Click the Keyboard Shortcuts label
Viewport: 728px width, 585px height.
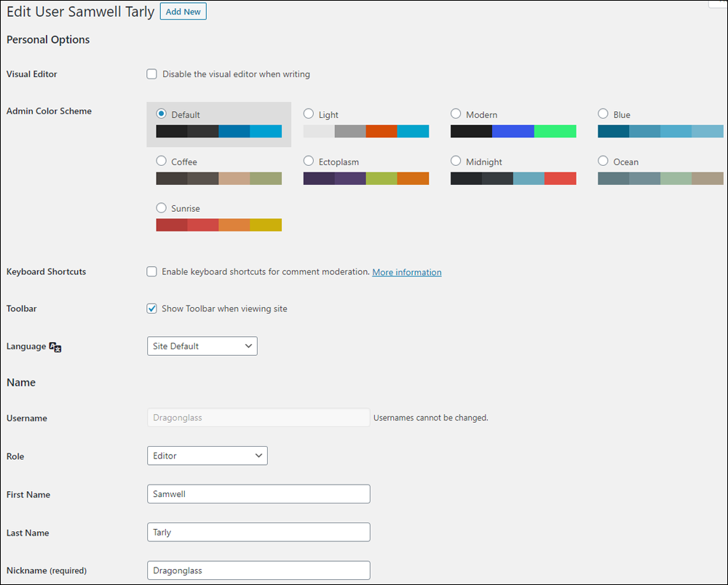tap(46, 271)
